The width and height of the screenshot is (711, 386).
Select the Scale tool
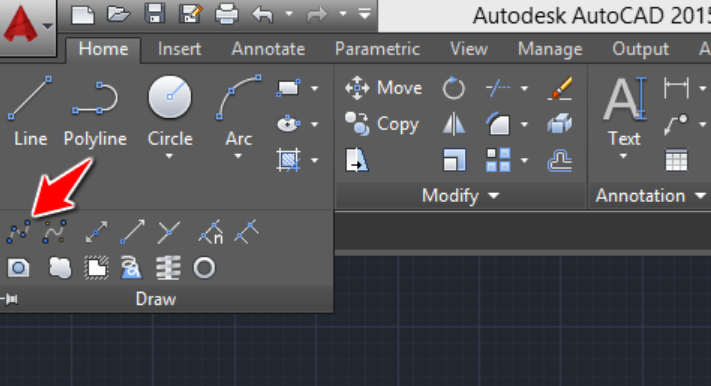(454, 160)
